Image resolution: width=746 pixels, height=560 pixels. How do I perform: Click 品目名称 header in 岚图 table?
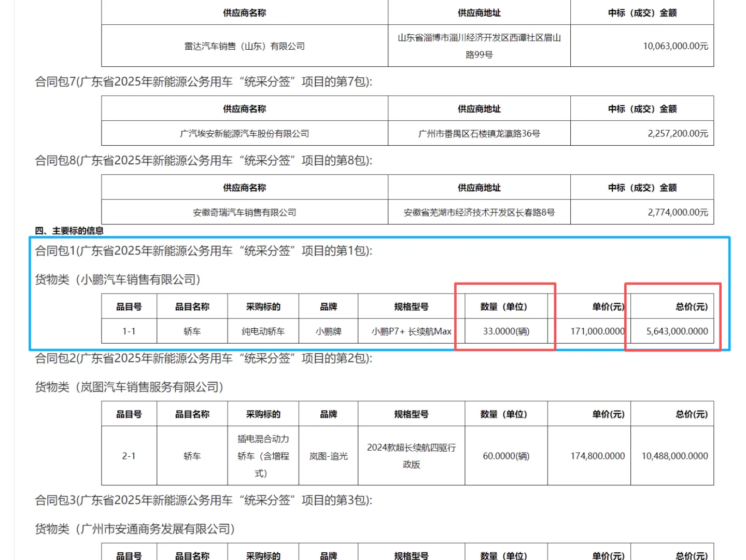coord(192,414)
